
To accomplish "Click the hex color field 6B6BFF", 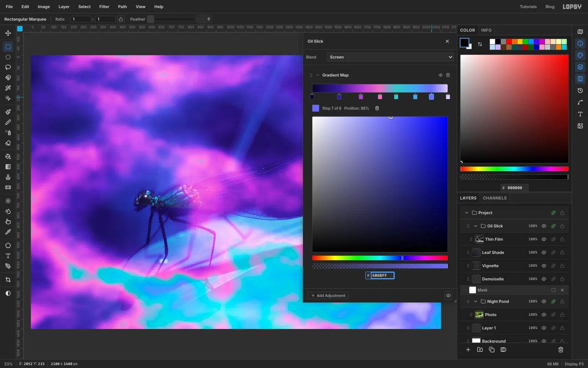I will pyautogui.click(x=382, y=275).
